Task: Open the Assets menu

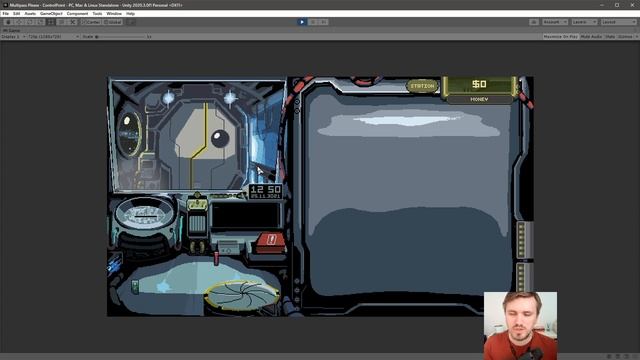Action: [x=30, y=13]
